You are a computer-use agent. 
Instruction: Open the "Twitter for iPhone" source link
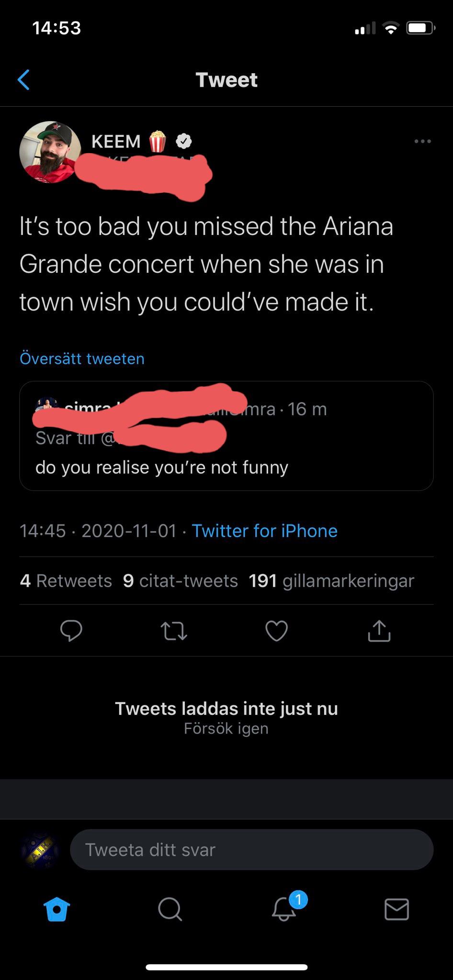264,531
